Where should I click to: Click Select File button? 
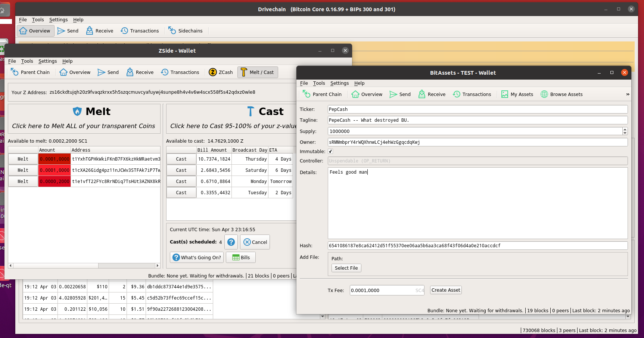click(346, 268)
